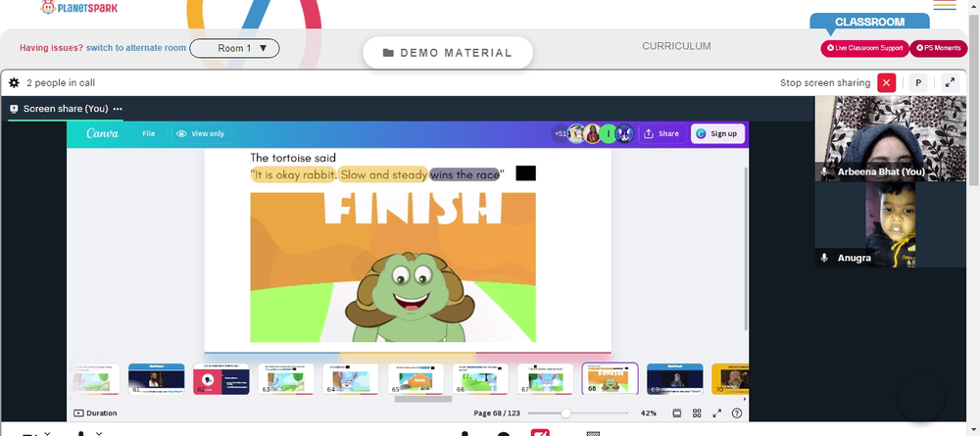980x436 pixels.
Task: Click Live Classroom Support button
Action: [x=864, y=48]
